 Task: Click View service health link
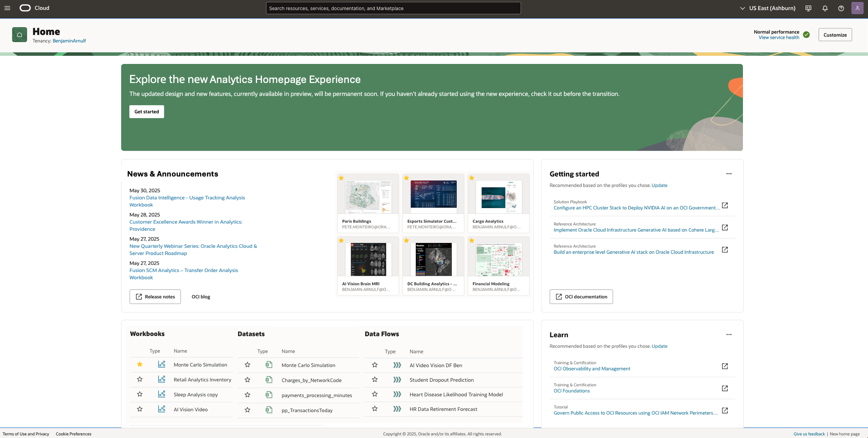click(x=779, y=38)
